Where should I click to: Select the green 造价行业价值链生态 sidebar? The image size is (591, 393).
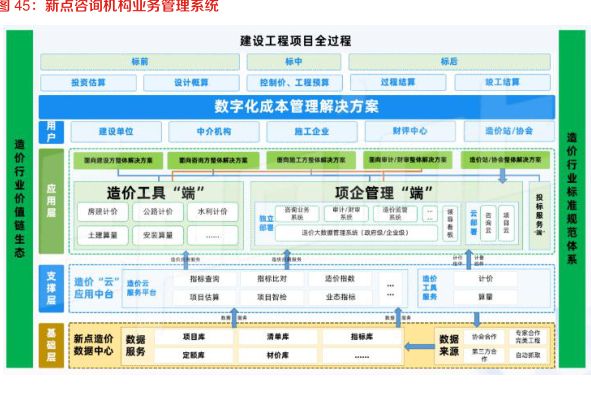20,199
